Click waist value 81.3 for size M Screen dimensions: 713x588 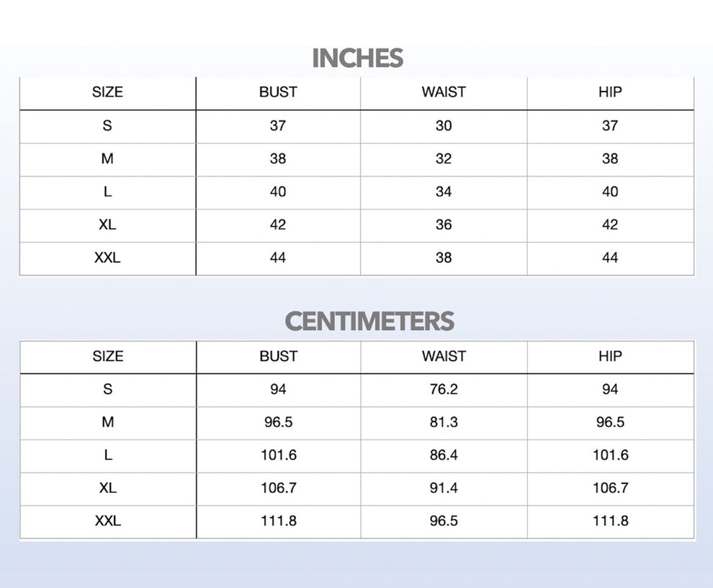tap(444, 422)
